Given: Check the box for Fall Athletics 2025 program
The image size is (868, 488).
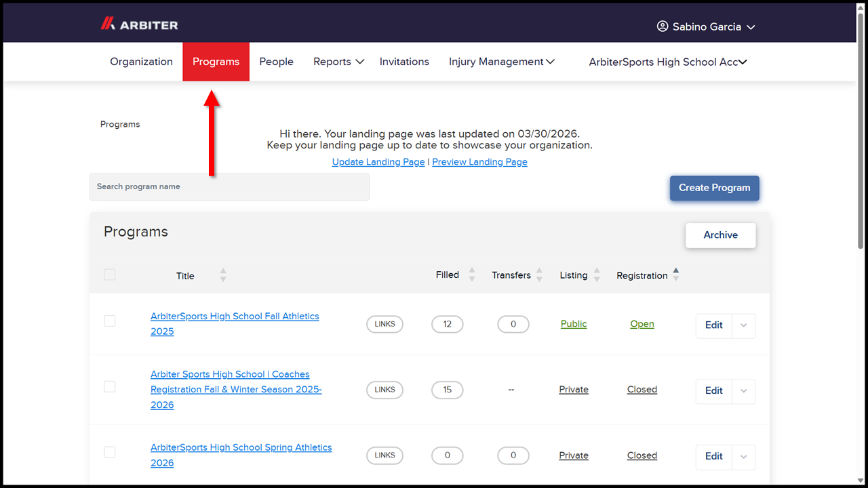Looking at the screenshot, I should (x=109, y=321).
